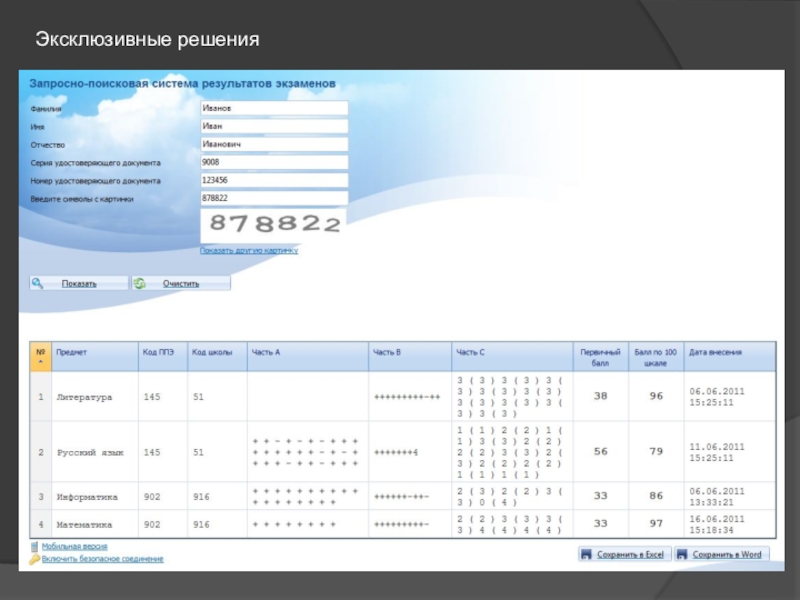The width and height of the screenshot is (800, 600).
Task: Click score 96 in Литература row
Action: tap(656, 396)
